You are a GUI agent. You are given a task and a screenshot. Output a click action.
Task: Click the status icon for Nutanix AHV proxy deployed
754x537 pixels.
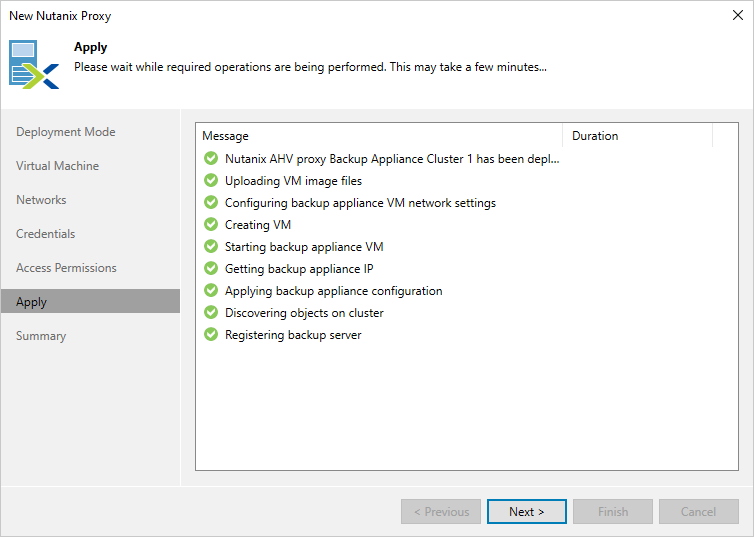point(211,159)
